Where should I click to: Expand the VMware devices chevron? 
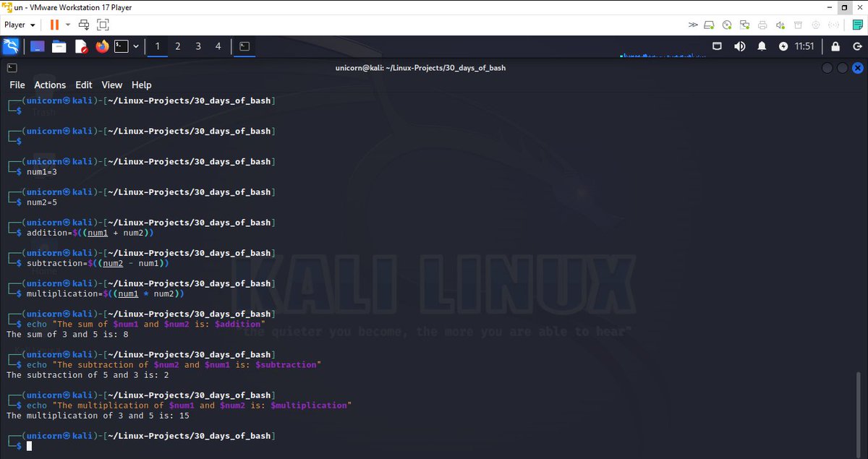pyautogui.click(x=693, y=25)
